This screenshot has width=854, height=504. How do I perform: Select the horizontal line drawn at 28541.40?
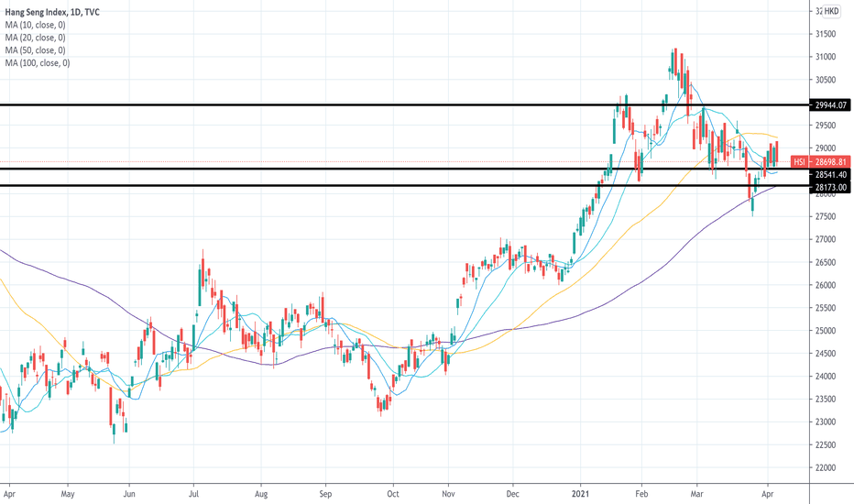[x=404, y=169]
